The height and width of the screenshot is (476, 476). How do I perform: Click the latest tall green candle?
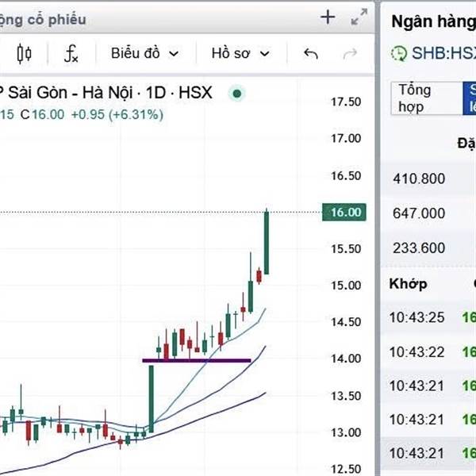pyautogui.click(x=267, y=243)
